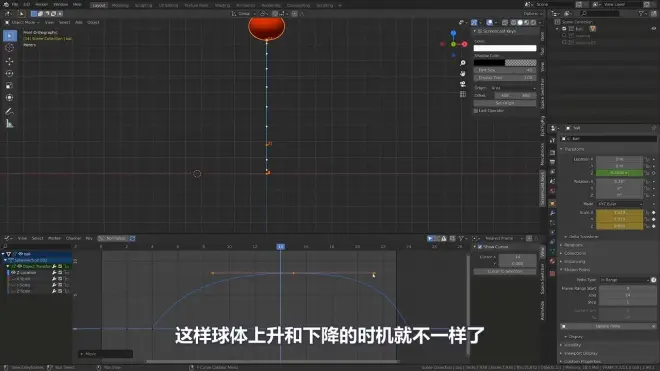
Task: Click the current frame marker on timeline
Action: click(x=280, y=246)
